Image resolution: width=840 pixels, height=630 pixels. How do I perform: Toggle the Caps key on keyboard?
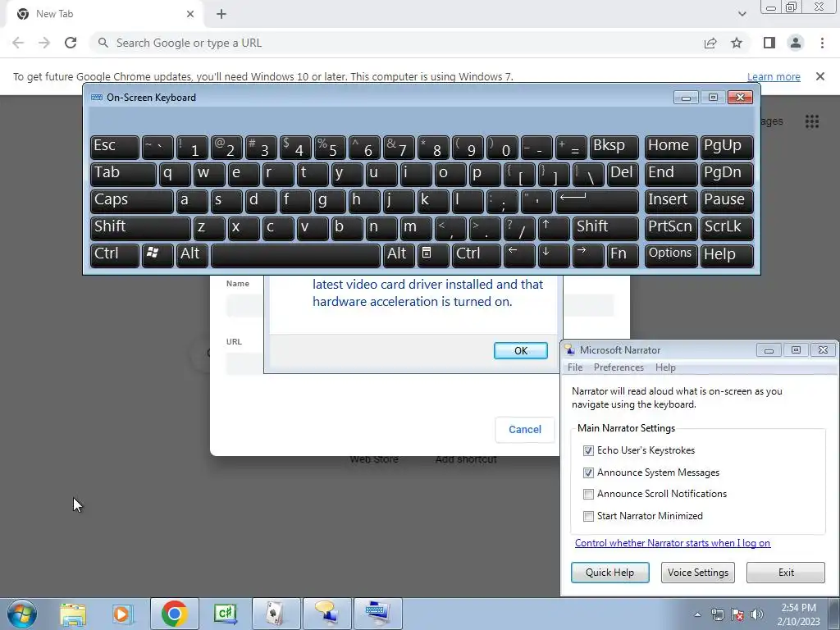tap(132, 201)
